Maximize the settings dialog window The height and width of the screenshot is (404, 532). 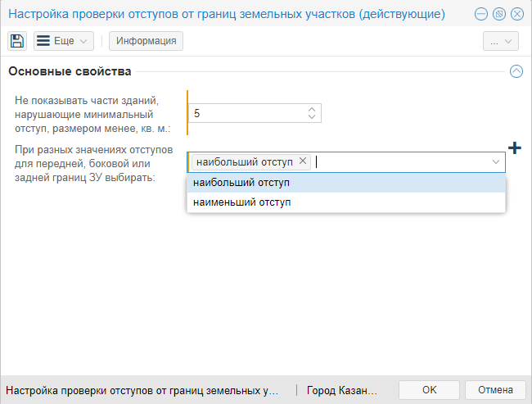click(x=498, y=15)
